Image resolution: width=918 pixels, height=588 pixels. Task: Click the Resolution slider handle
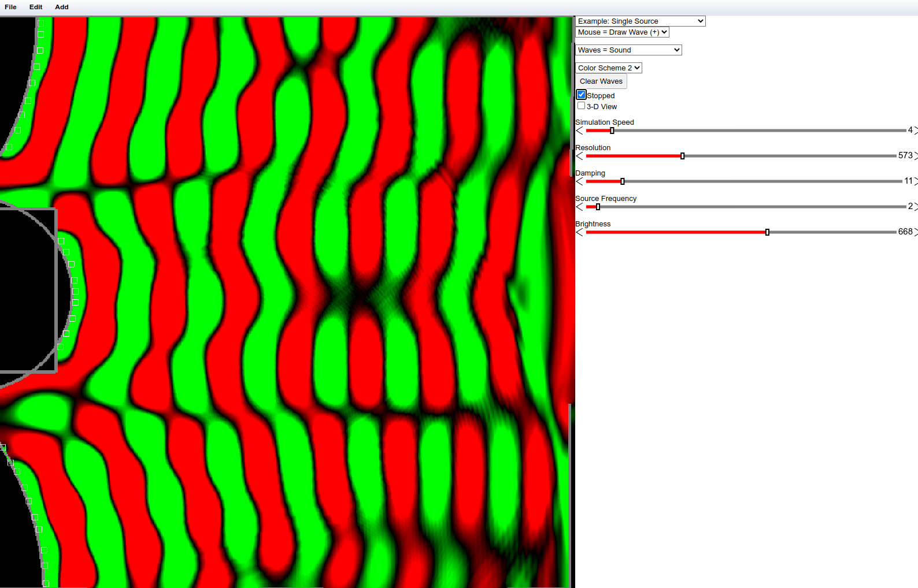(683, 156)
